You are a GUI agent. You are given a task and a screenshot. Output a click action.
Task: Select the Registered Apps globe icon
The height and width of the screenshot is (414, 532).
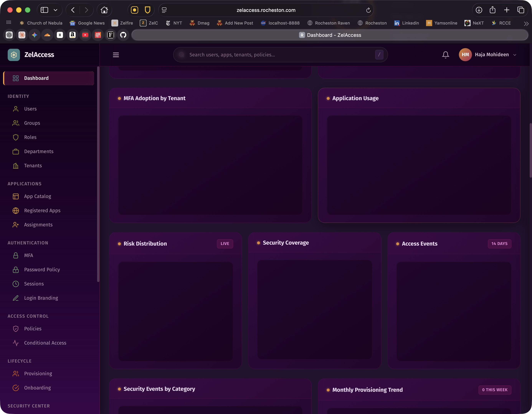point(16,210)
